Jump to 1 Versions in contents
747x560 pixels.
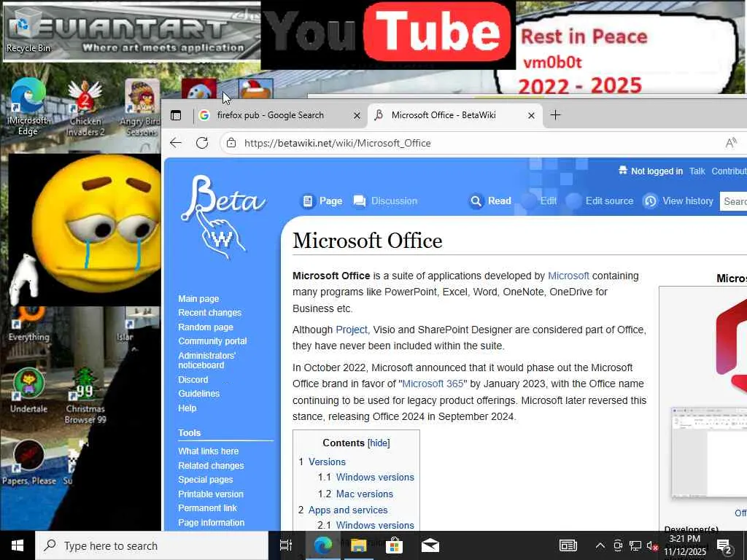[322, 462]
